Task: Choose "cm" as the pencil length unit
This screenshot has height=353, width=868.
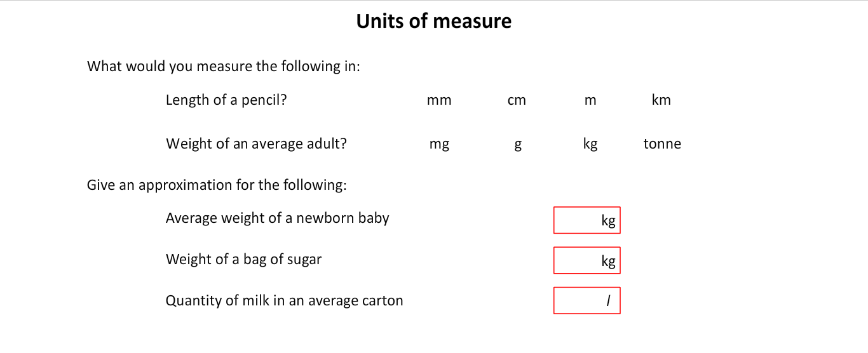Action: [517, 100]
